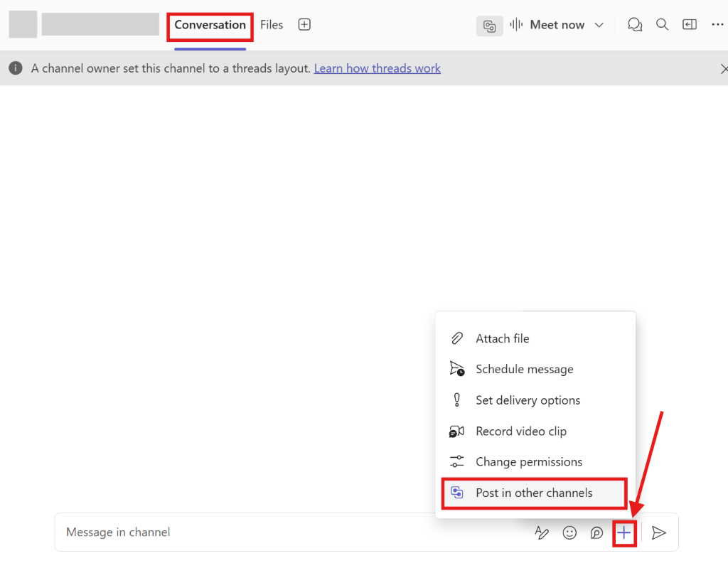728x563 pixels.
Task: Click the plus actions button in compose box
Action: pos(624,532)
